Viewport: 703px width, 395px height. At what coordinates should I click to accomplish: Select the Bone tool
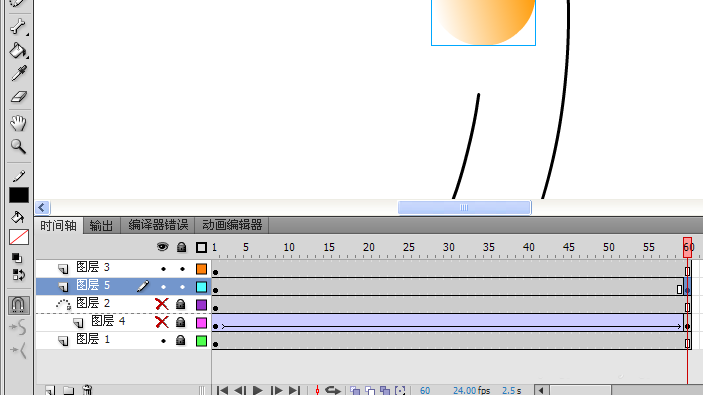tap(18, 27)
